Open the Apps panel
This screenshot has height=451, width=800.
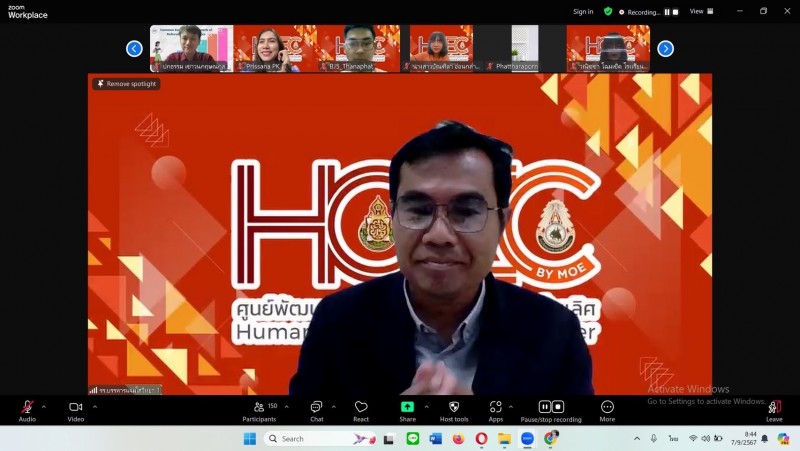click(x=495, y=411)
